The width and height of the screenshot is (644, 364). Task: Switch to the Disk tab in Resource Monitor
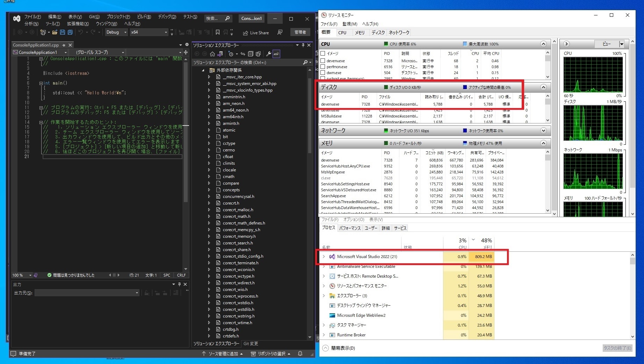(x=378, y=33)
